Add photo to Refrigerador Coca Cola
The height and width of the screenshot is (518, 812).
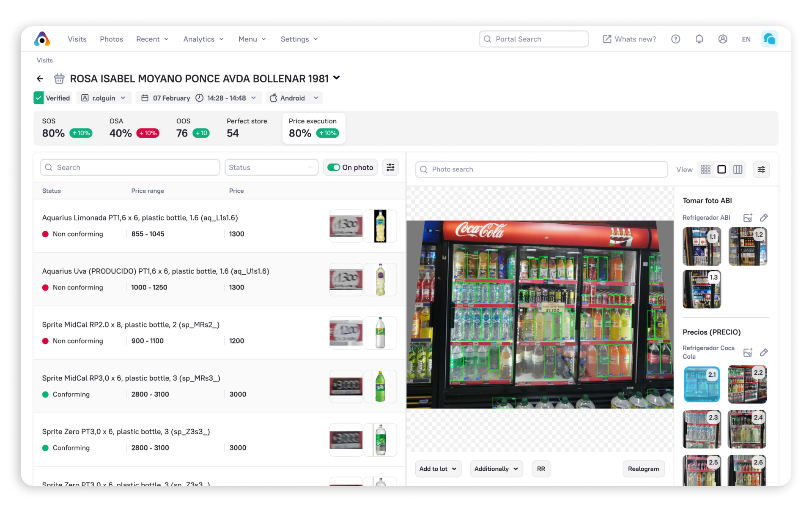748,352
